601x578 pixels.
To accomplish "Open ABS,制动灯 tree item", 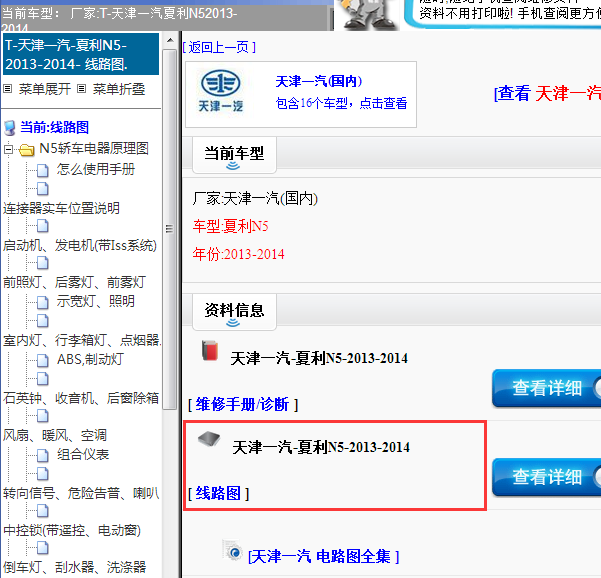I will click(x=90, y=359).
